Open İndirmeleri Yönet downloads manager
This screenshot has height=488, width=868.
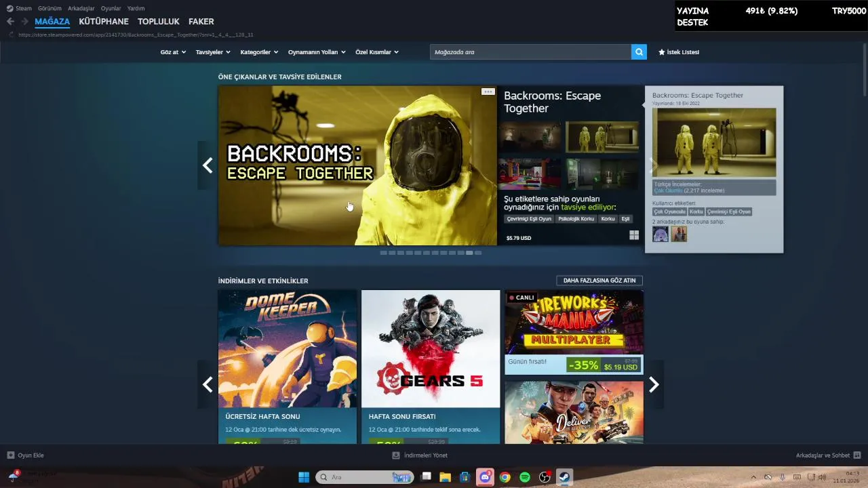pyautogui.click(x=420, y=455)
